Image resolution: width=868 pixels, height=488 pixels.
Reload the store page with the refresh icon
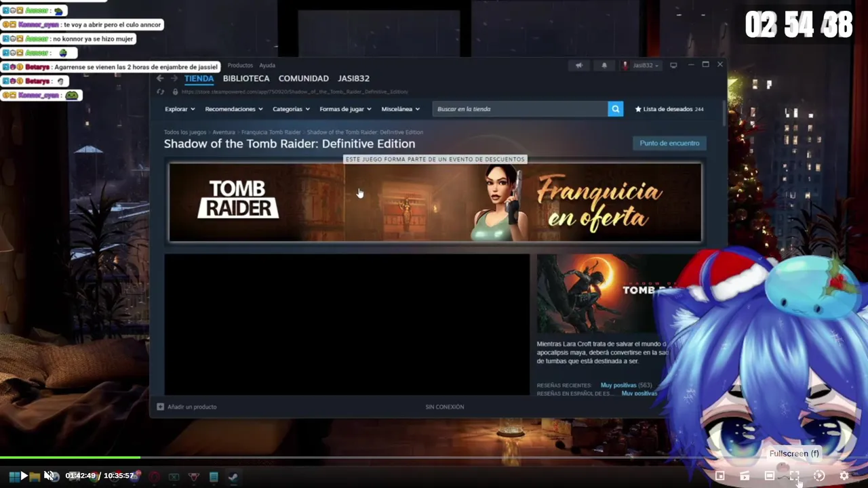click(160, 91)
